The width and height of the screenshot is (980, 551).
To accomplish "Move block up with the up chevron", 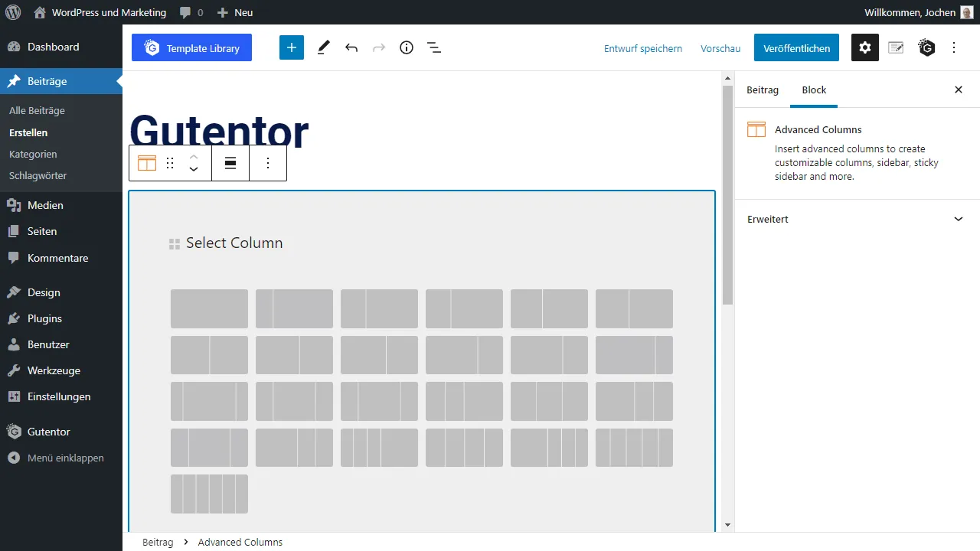I will pyautogui.click(x=194, y=156).
